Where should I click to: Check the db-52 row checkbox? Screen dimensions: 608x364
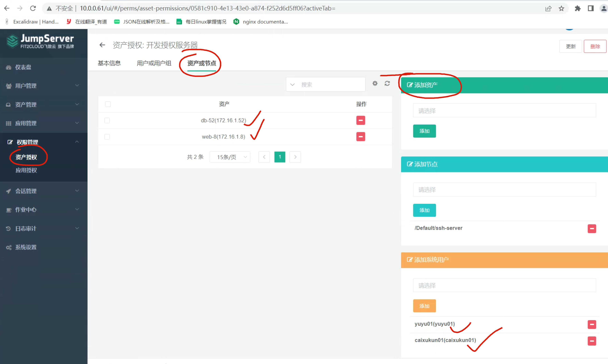[107, 120]
